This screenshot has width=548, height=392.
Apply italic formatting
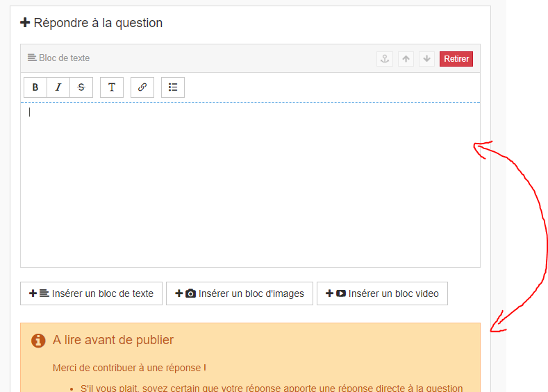coord(58,87)
